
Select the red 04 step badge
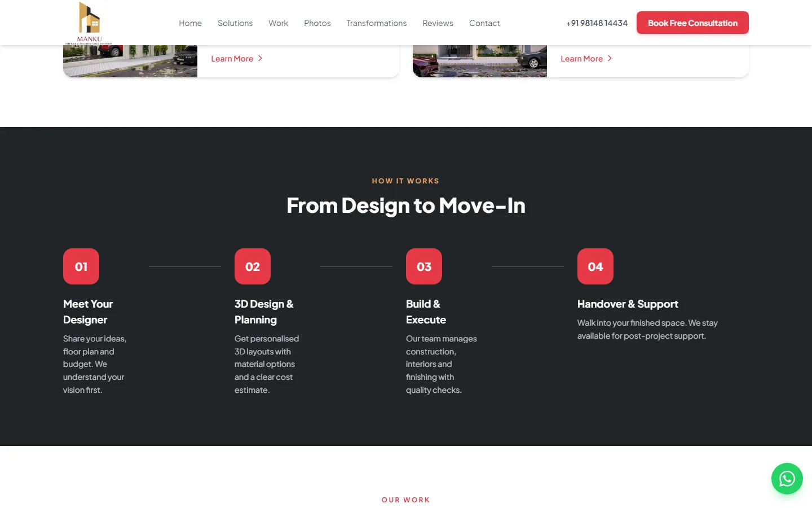tap(595, 266)
